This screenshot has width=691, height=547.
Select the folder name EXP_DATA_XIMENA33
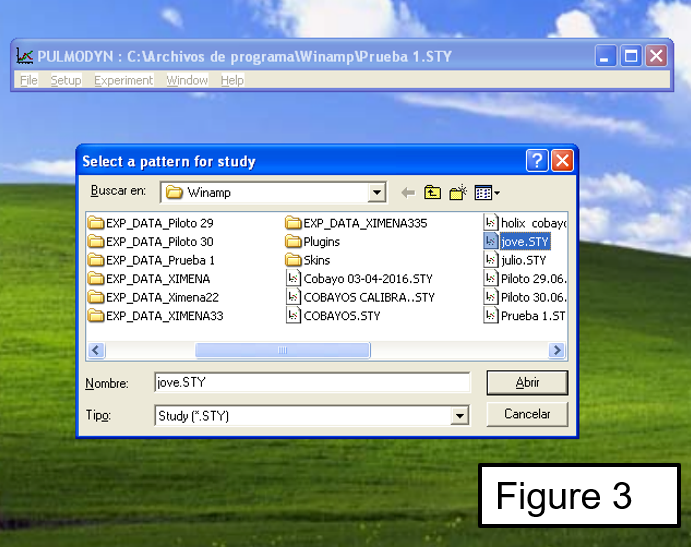165,316
